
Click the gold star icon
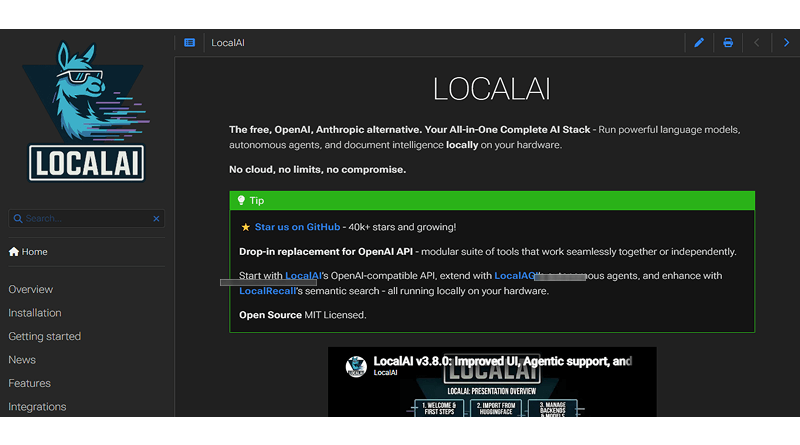coord(245,227)
